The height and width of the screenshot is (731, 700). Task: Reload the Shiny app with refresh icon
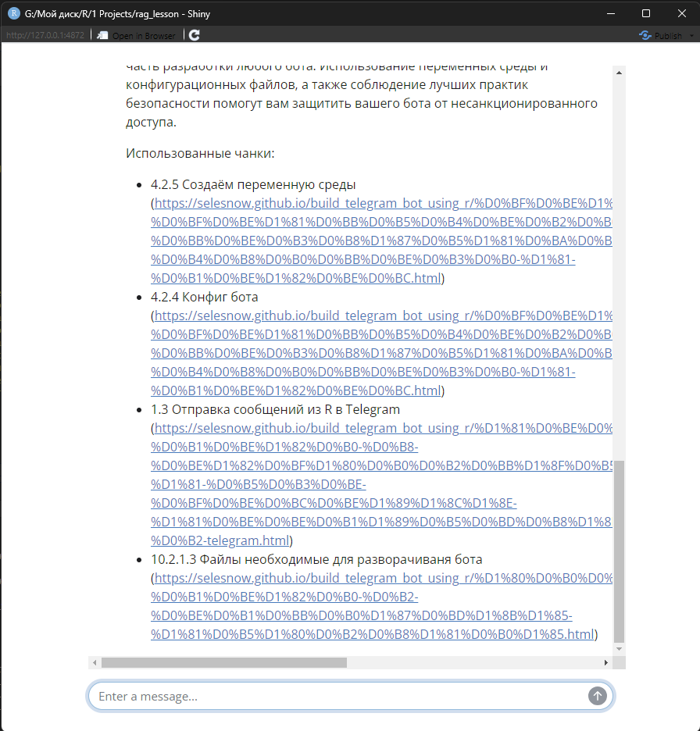point(195,35)
